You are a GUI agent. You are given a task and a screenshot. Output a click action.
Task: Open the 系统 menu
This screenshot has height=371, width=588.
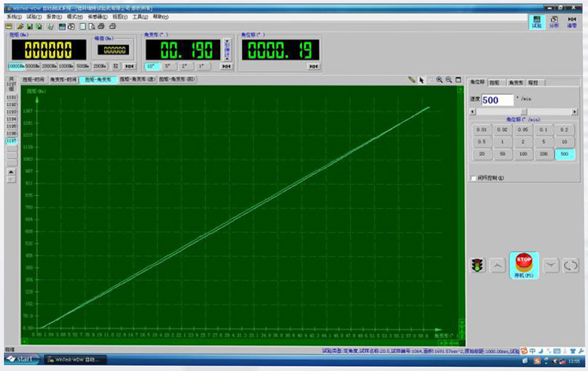(14, 16)
